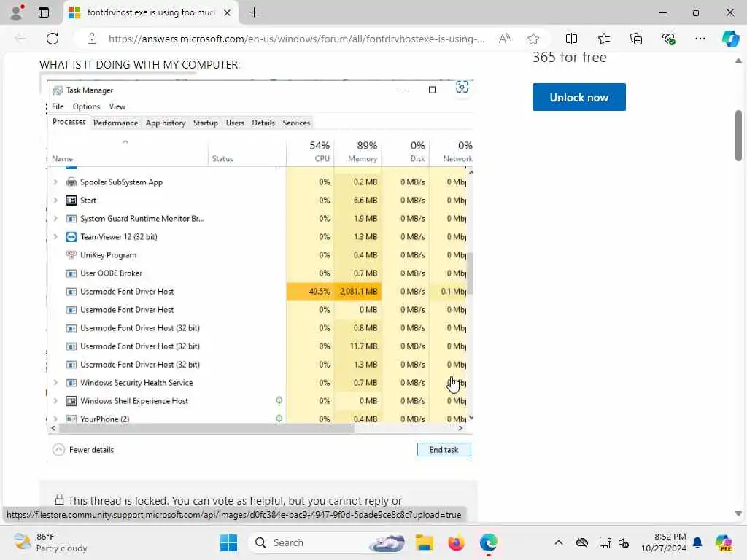Screen dimensions: 747x560
Task: Click the thread locked lock icon
Action: (x=59, y=499)
